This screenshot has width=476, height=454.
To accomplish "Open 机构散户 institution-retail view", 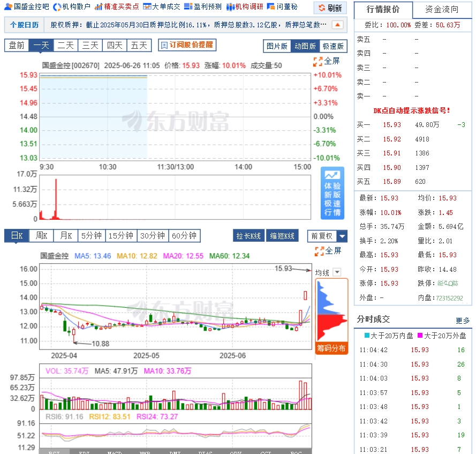I will (72, 6).
